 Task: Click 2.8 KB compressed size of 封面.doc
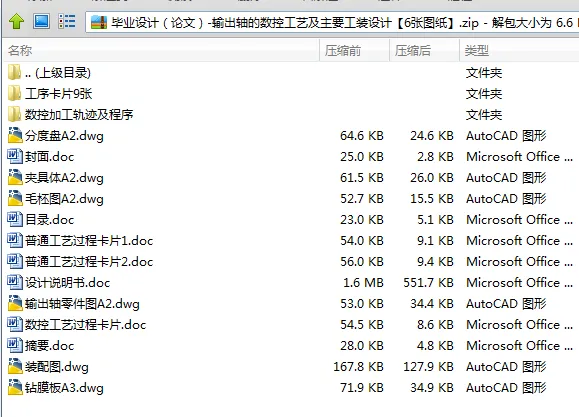click(x=435, y=157)
